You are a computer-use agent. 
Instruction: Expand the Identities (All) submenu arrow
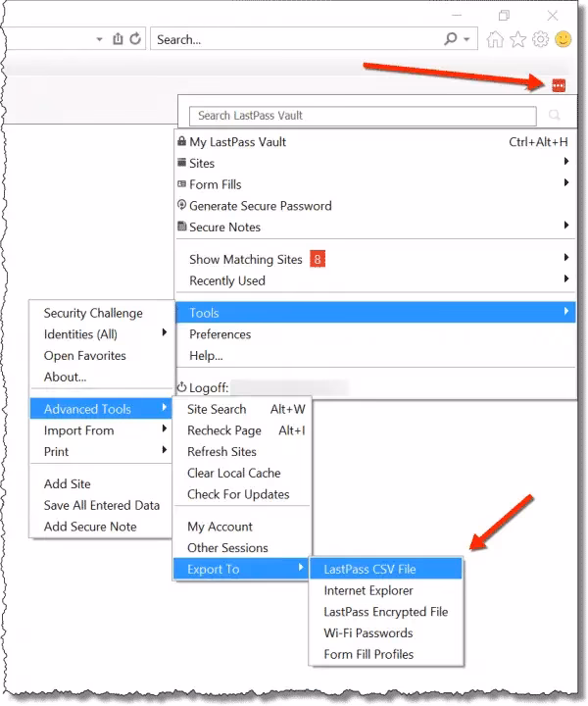point(165,332)
